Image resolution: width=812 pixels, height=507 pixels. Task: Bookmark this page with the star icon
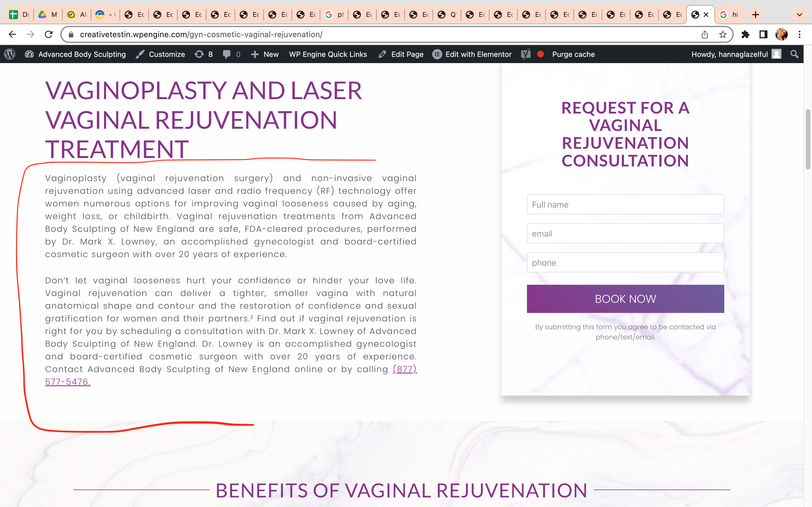pyautogui.click(x=723, y=34)
